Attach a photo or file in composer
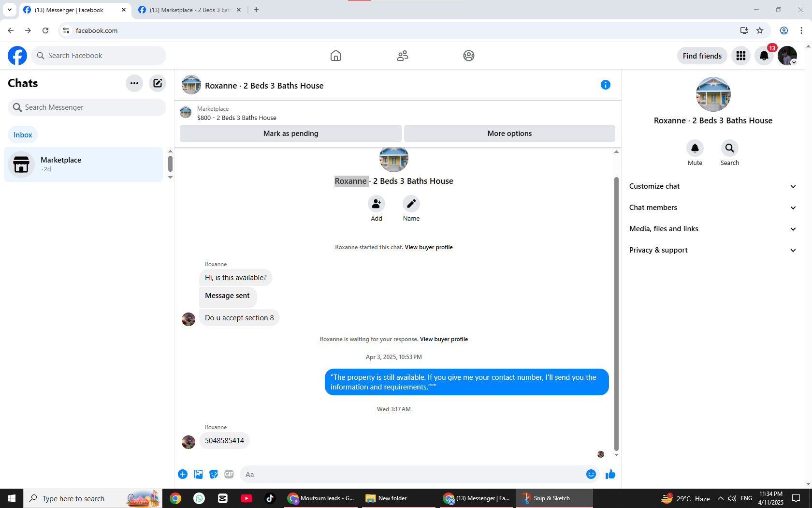 pos(198,474)
